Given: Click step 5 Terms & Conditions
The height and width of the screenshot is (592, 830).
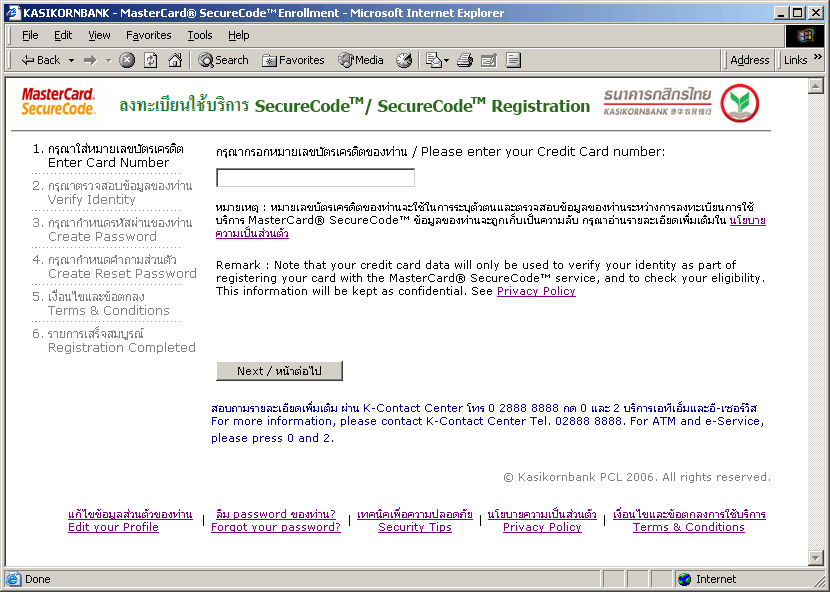Looking at the screenshot, I should click(x=101, y=304).
